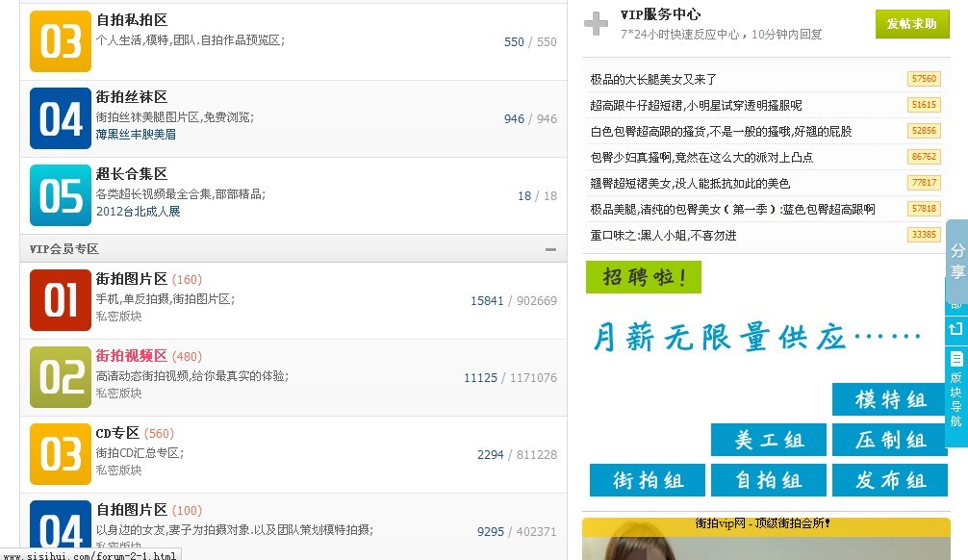Select the 自拍组 button
968x560 pixels.
769,480
